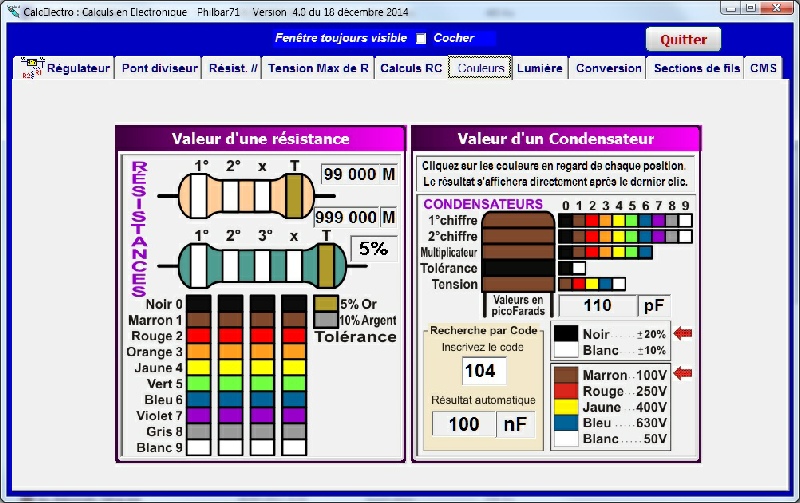Click the CalcElectro icon in the title bar
Screen dimensions: 800x503
click(x=12, y=10)
